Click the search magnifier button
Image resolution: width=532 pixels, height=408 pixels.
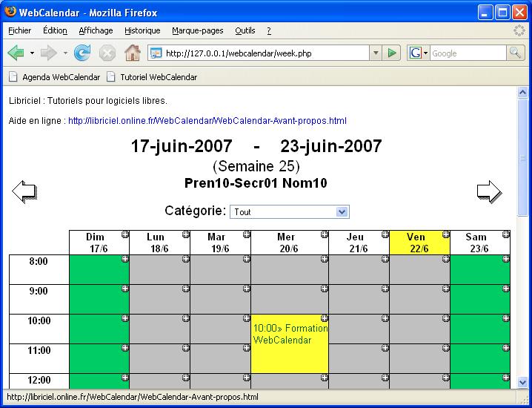point(516,53)
